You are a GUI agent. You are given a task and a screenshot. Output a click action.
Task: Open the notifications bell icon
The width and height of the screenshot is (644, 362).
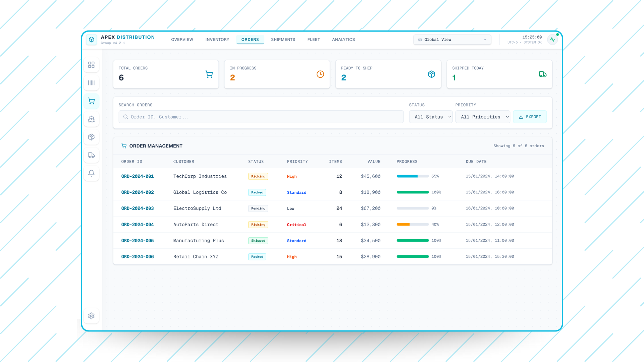tap(91, 173)
